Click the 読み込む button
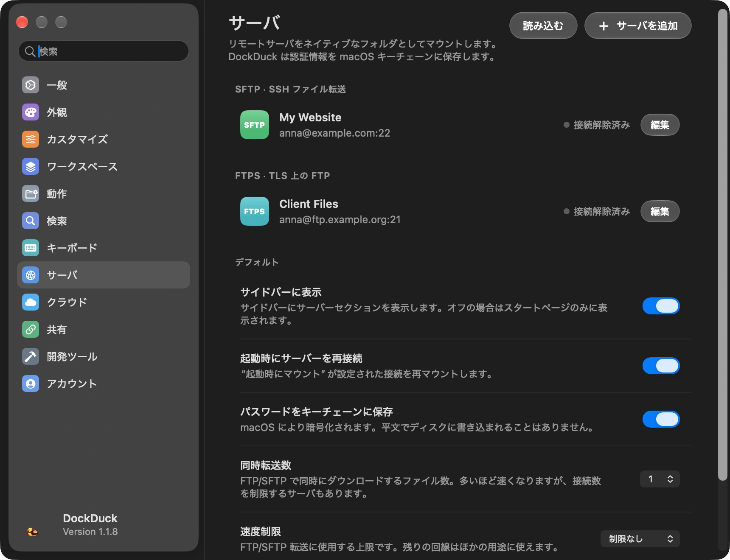 [x=543, y=26]
